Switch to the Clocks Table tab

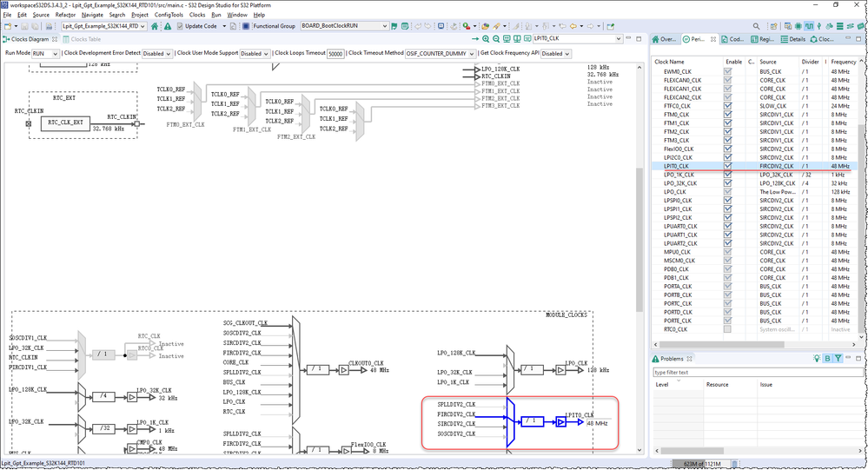(81, 39)
